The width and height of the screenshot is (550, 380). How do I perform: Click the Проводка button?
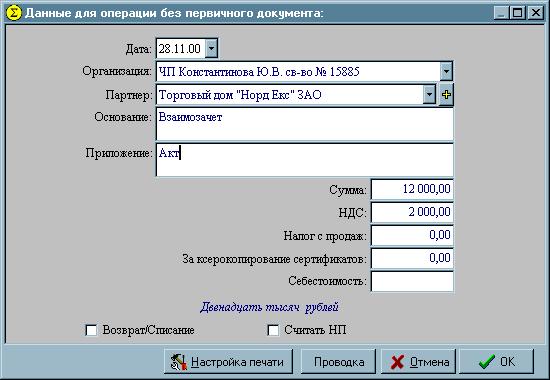point(338,361)
